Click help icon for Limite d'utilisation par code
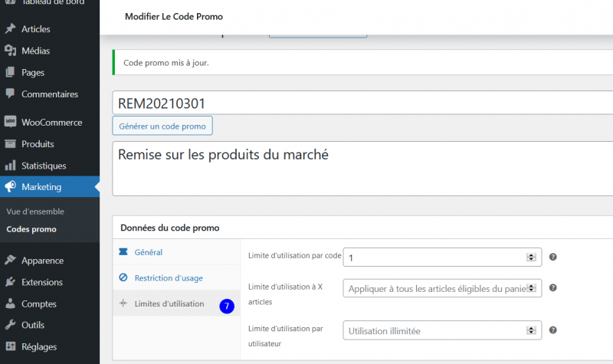 coord(552,257)
